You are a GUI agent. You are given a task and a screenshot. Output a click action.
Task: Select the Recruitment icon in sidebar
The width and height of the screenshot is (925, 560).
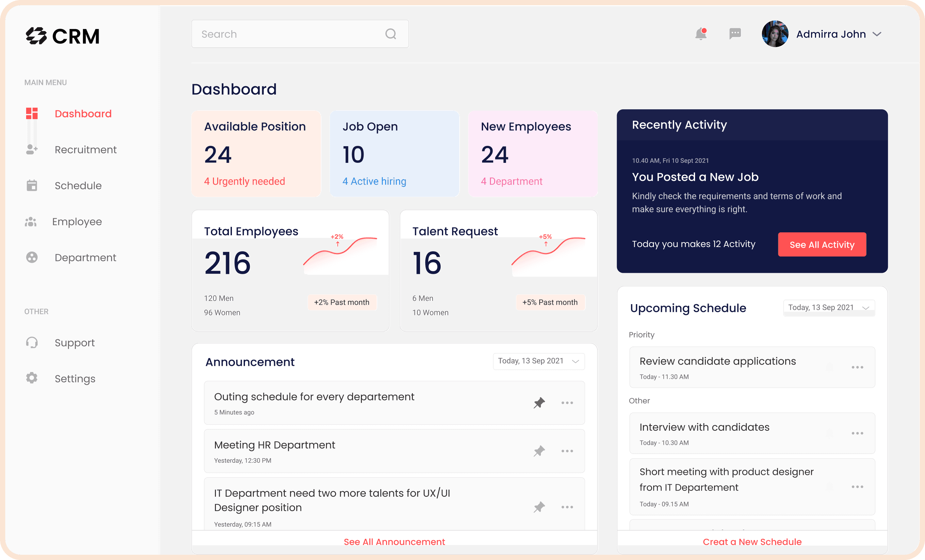click(32, 149)
